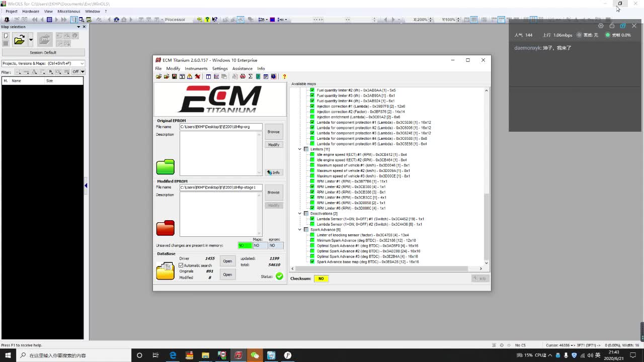Click the yellow question mark help icon in WinOLS toolbar
The image size is (644, 362).
(207, 20)
